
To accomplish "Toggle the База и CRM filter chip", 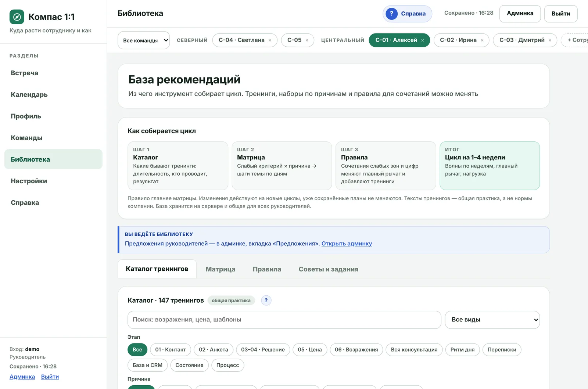I will [148, 365].
